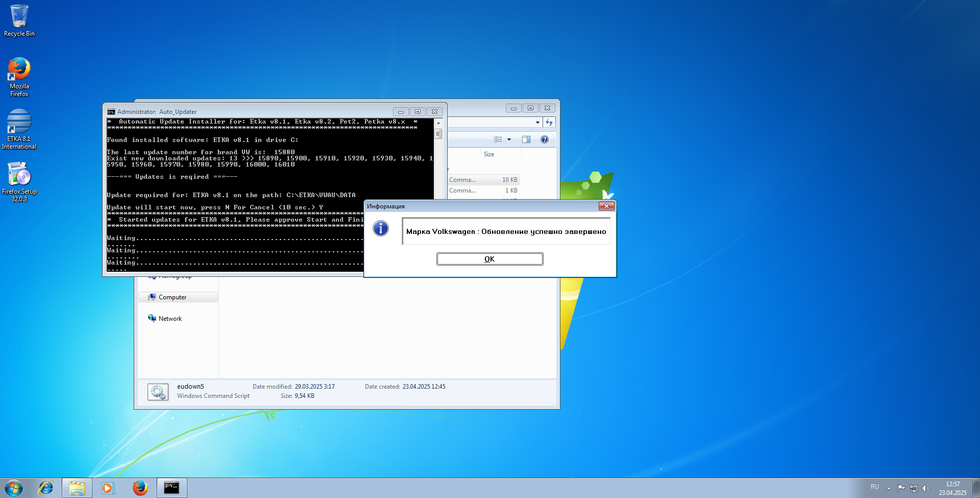Viewport: 980px width, 498px height.
Task: Click the Show desktop strip
Action: 976,488
